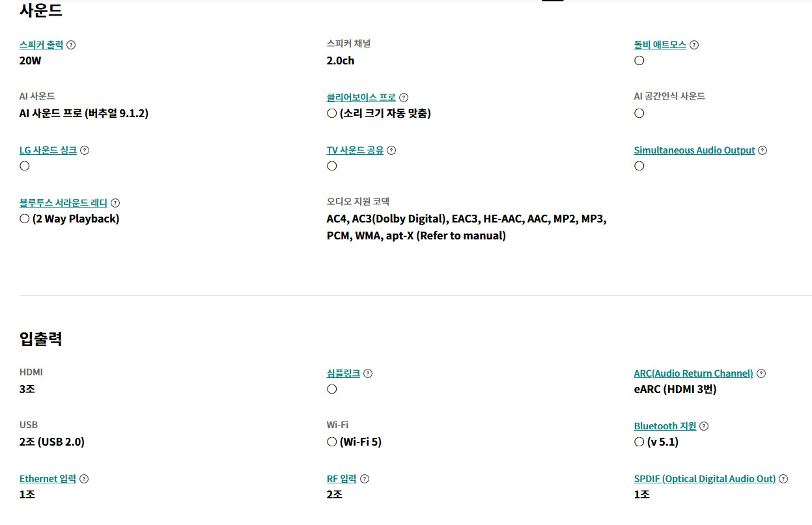This screenshot has height=525, width=812.
Task: Click the 사운드 section heading
Action: click(41, 10)
